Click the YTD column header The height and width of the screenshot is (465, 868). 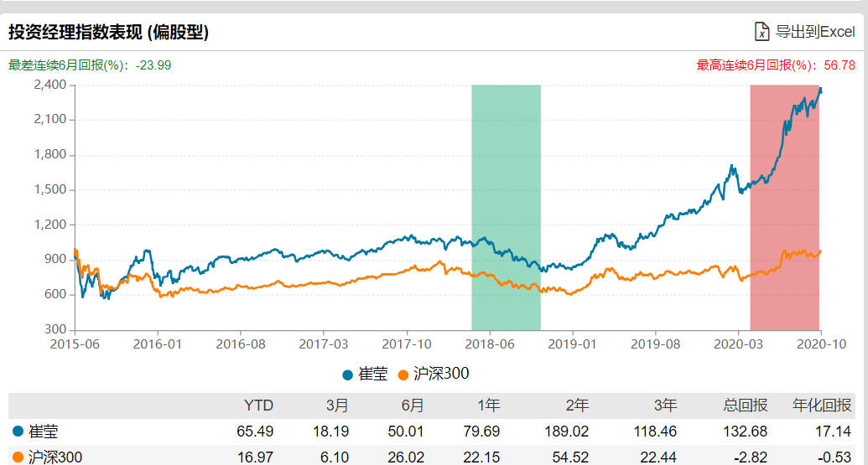click(x=258, y=406)
